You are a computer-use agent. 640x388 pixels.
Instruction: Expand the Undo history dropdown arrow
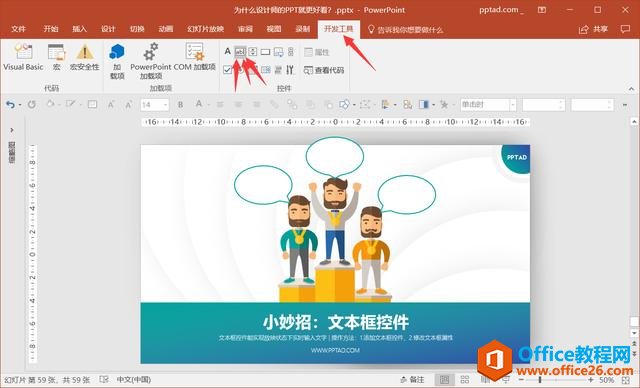[x=20, y=105]
